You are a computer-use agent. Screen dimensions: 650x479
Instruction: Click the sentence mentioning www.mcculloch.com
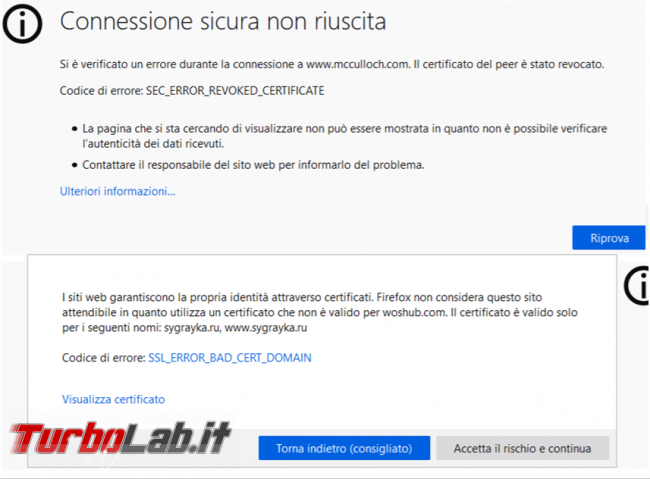click(x=332, y=64)
